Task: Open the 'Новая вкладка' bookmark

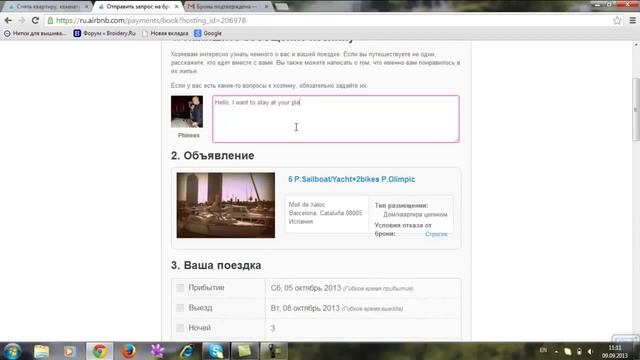Action: tap(165, 33)
